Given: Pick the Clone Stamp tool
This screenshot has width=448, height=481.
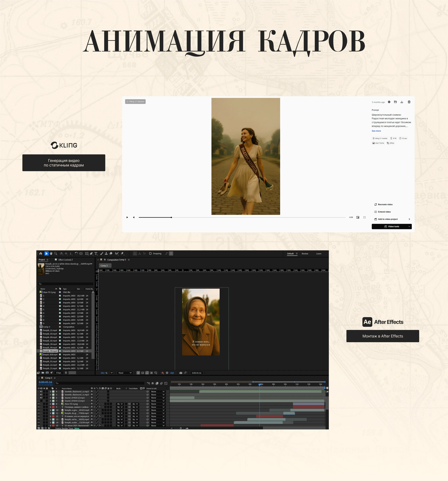Looking at the screenshot, I should (x=106, y=254).
